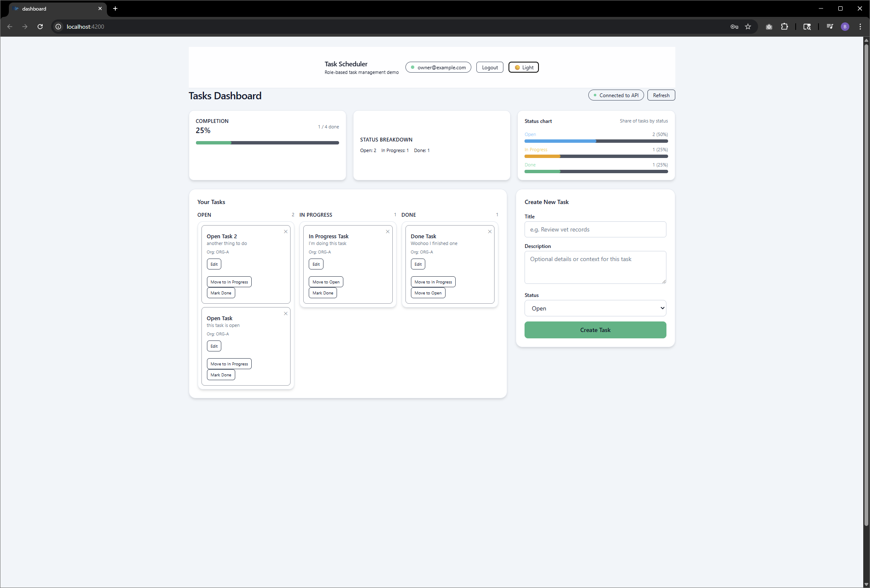
Task: Click the bookmark star icon
Action: tap(748, 26)
